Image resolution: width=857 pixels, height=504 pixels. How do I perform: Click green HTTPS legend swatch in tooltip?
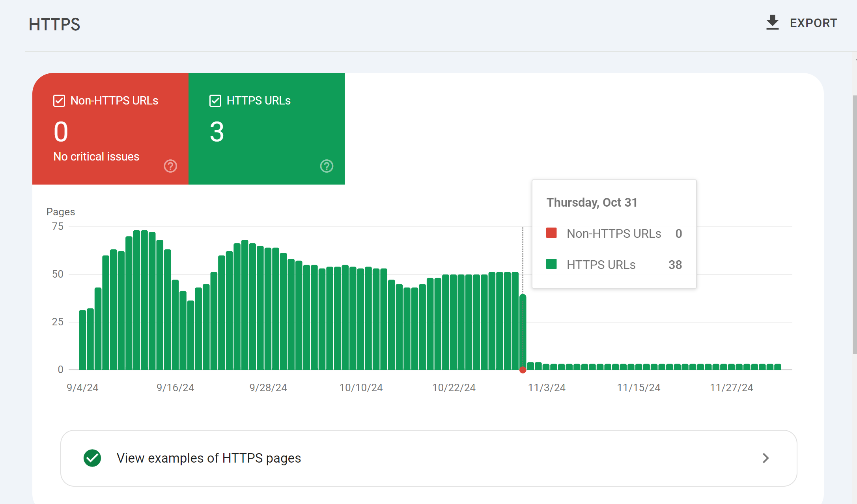click(551, 264)
